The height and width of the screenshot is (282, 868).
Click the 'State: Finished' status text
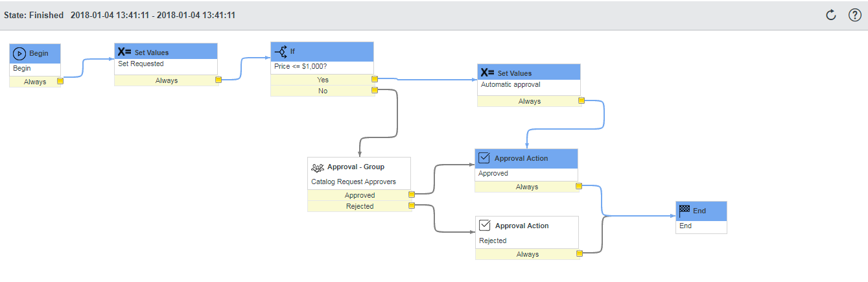coord(34,15)
